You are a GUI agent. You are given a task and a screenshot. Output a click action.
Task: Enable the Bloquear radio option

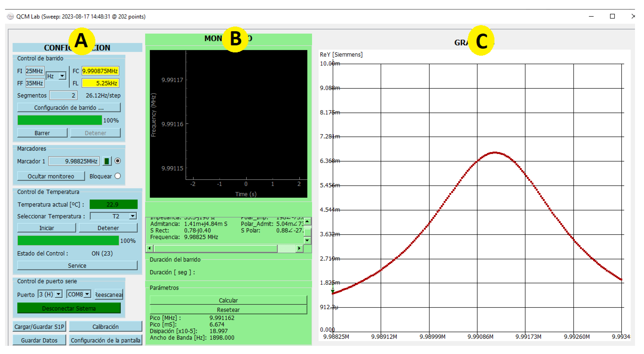click(x=118, y=176)
